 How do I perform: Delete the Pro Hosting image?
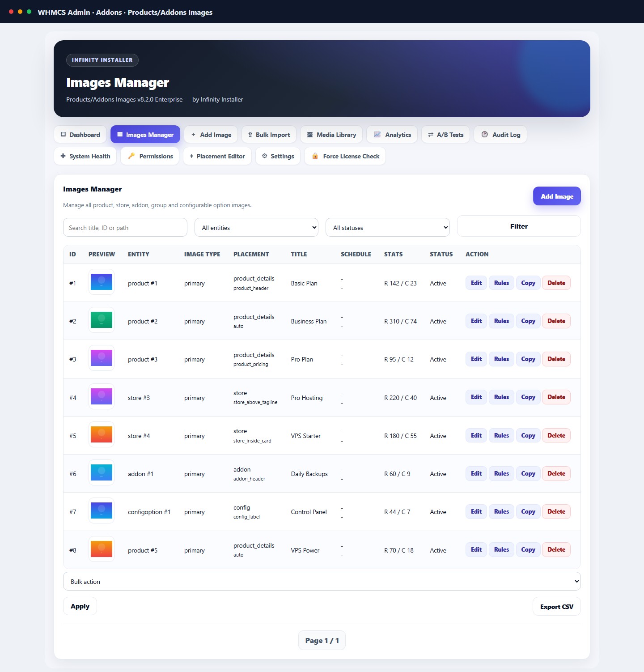pyautogui.click(x=556, y=397)
